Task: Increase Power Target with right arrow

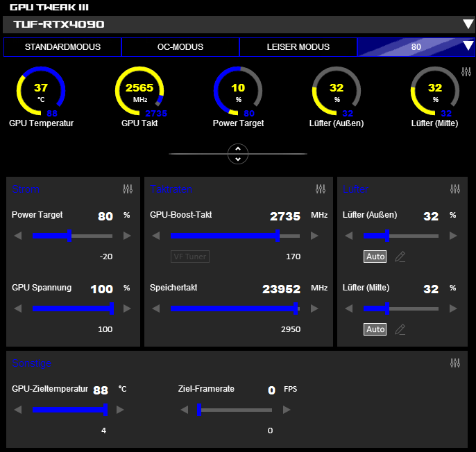Action: coord(127,236)
